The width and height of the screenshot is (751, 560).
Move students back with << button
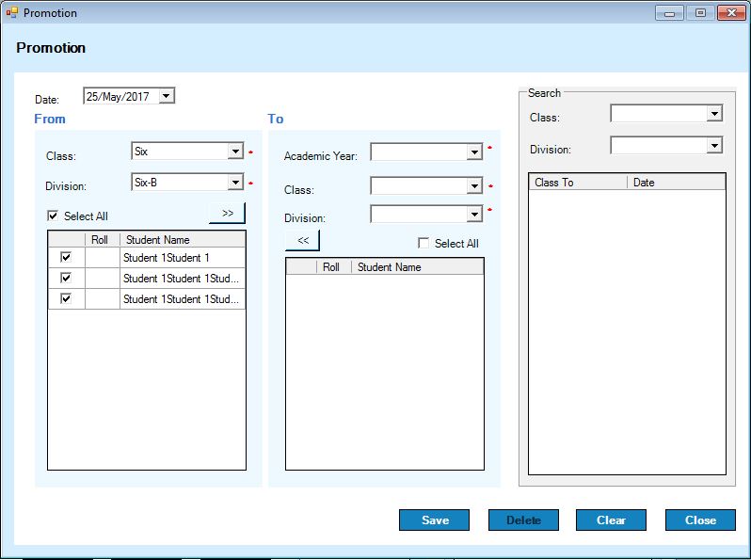tap(303, 241)
